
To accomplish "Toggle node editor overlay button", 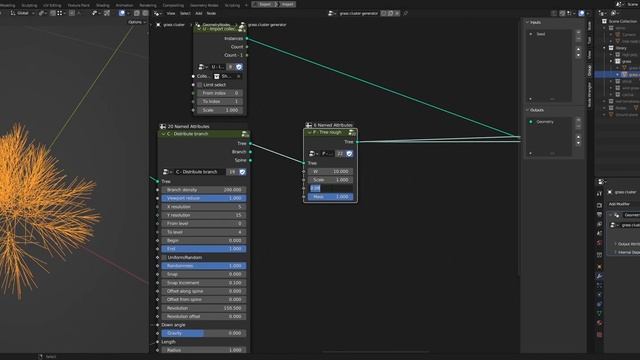I will coord(581,13).
